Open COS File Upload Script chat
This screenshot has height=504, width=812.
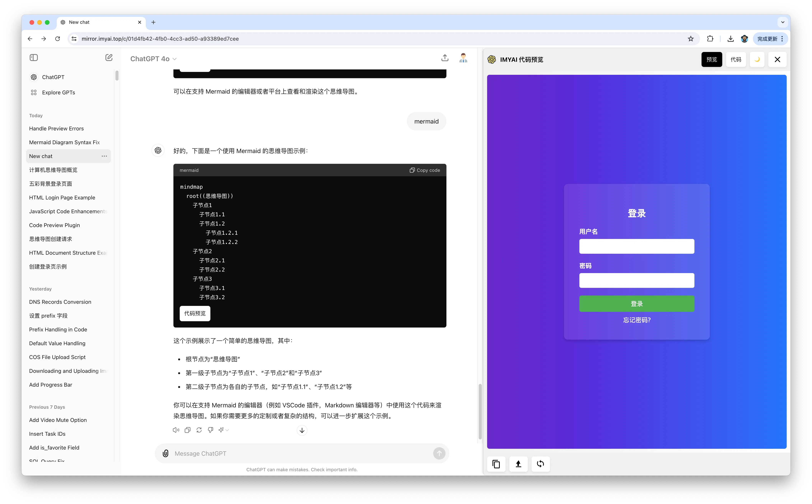[68, 357]
